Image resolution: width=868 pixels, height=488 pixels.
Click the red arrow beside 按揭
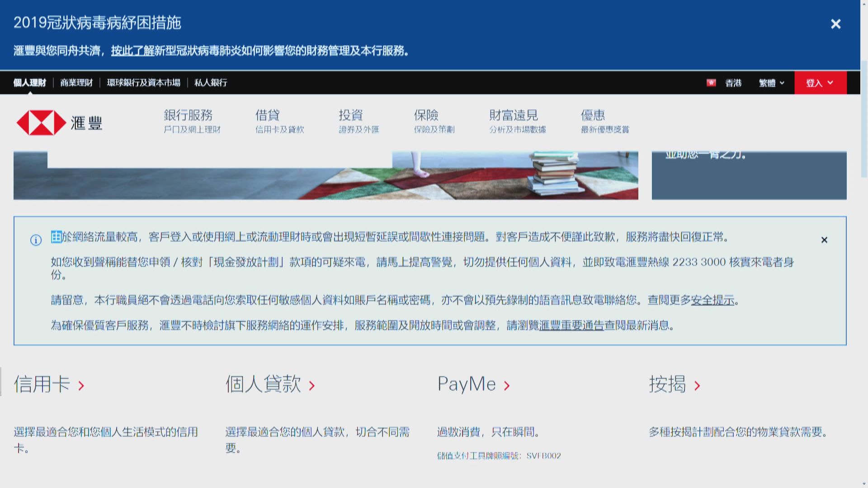698,386
